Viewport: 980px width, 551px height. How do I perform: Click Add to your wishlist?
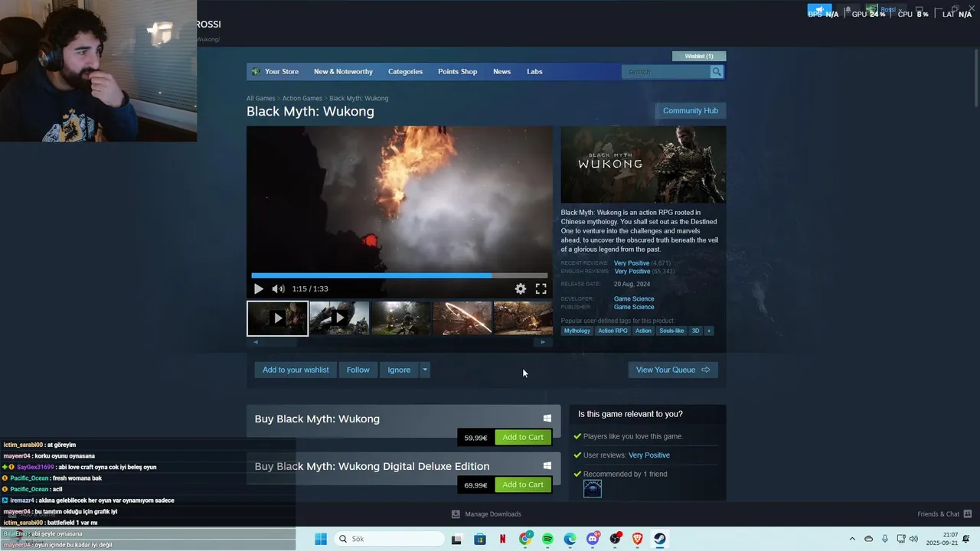[x=296, y=370]
